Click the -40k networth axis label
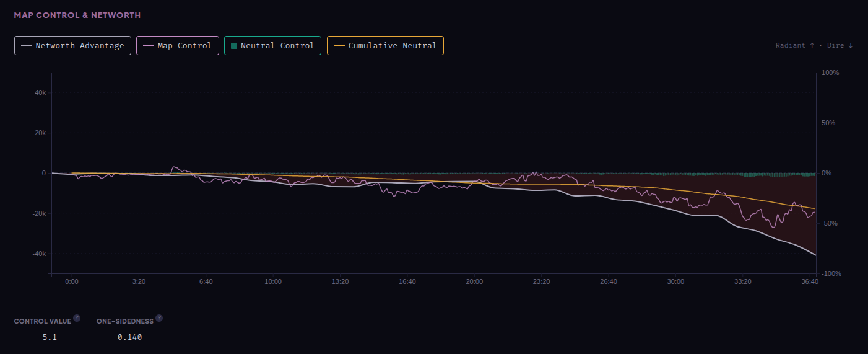This screenshot has width=868, height=354. pyautogui.click(x=38, y=254)
